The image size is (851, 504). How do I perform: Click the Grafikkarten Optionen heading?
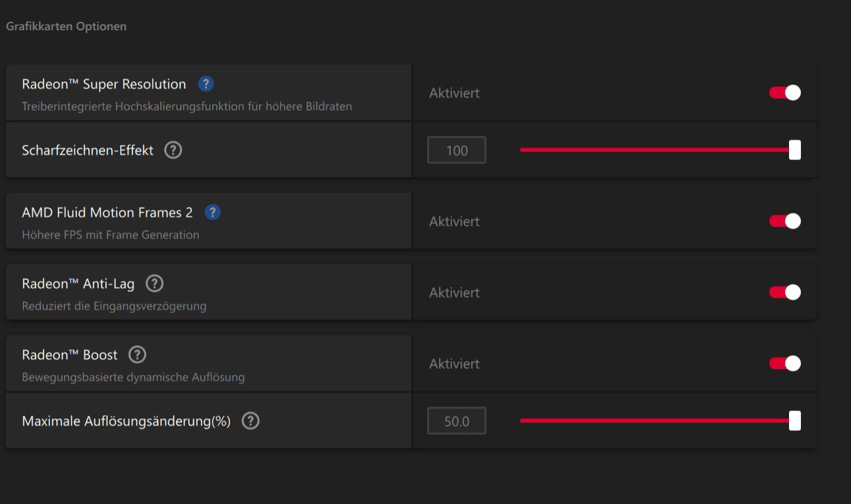pos(66,26)
